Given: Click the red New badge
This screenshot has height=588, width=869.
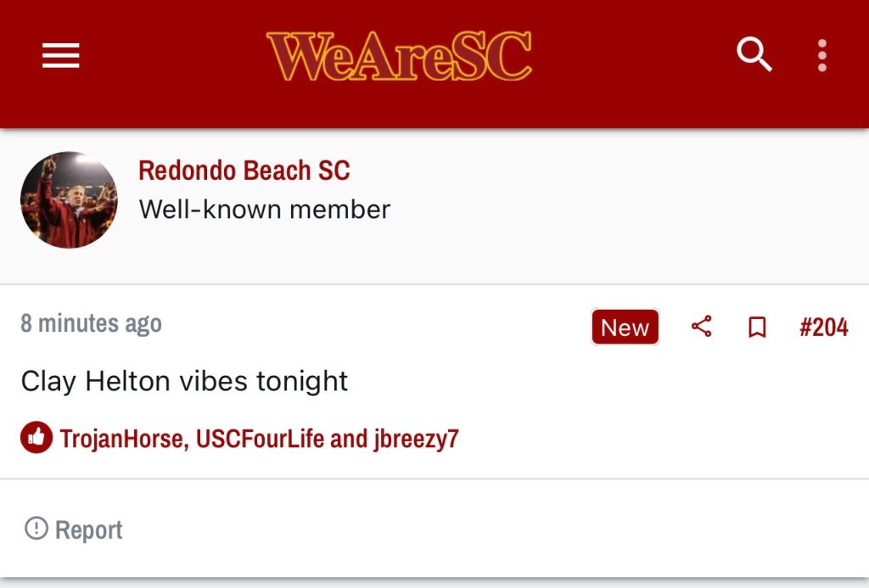Looking at the screenshot, I should [x=625, y=328].
